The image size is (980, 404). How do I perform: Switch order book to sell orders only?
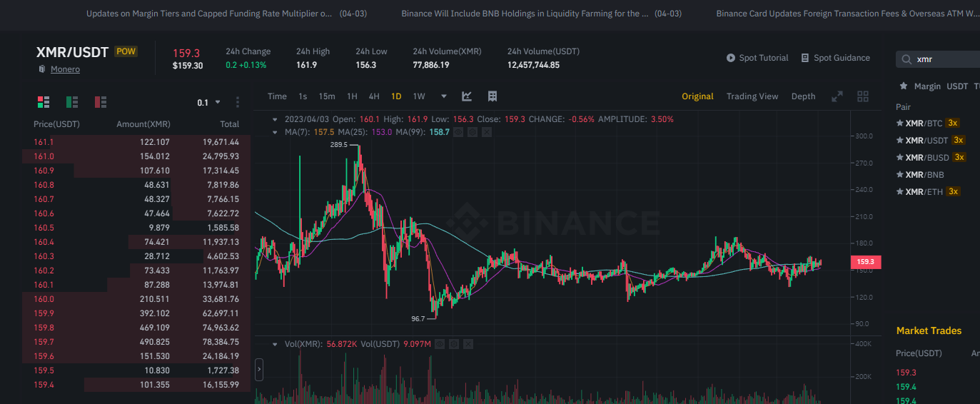point(101,102)
